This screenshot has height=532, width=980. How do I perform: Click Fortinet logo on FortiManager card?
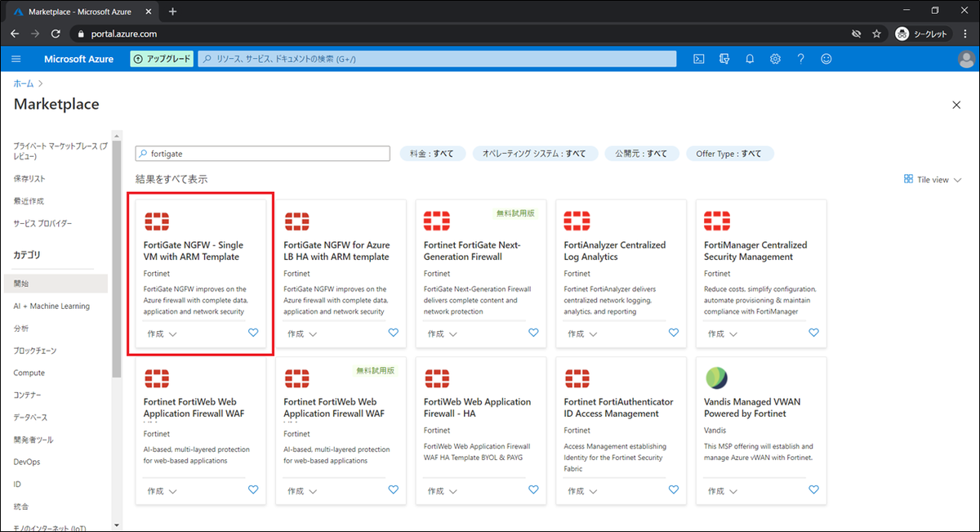[x=717, y=221]
